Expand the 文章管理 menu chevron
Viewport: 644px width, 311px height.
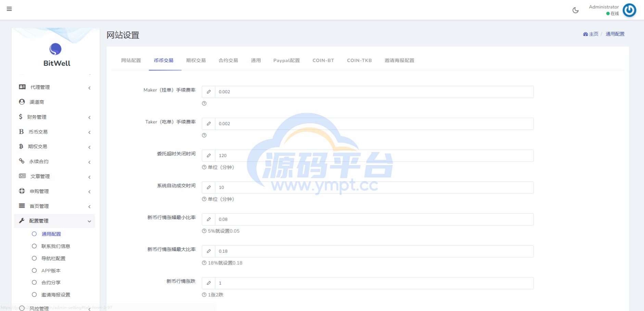click(89, 177)
